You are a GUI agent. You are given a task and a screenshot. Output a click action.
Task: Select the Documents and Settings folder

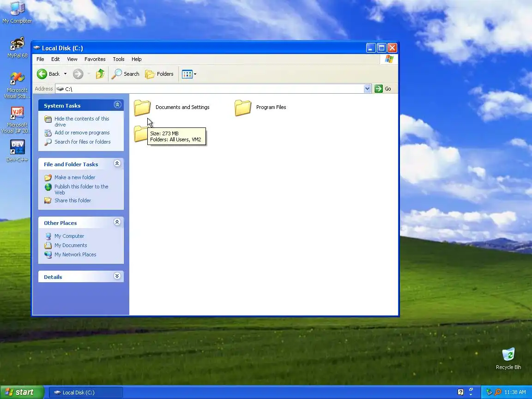(x=172, y=107)
